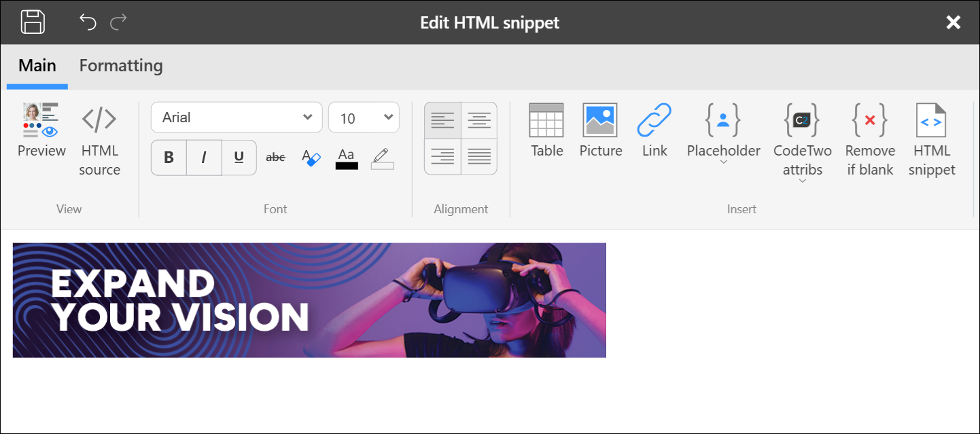Expand the Placeholder menu
Viewport: 980px width, 434px height.
(723, 133)
